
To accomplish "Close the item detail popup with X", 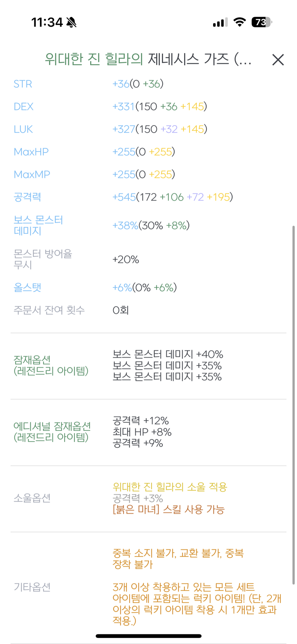I will (278, 60).
